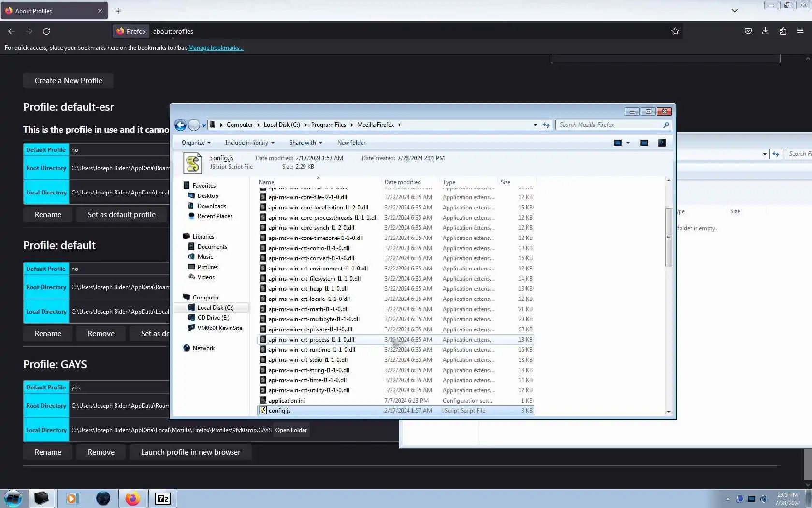
Task: Open Explorer help icon
Action: (x=662, y=143)
